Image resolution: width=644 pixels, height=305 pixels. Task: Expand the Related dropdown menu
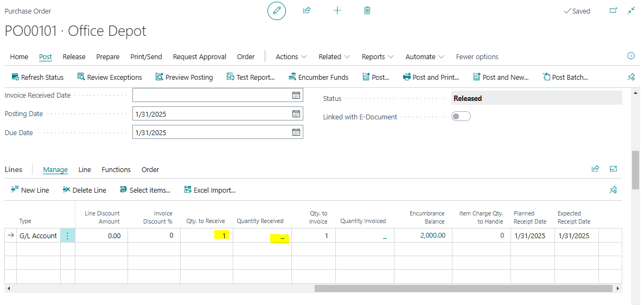pyautogui.click(x=334, y=57)
